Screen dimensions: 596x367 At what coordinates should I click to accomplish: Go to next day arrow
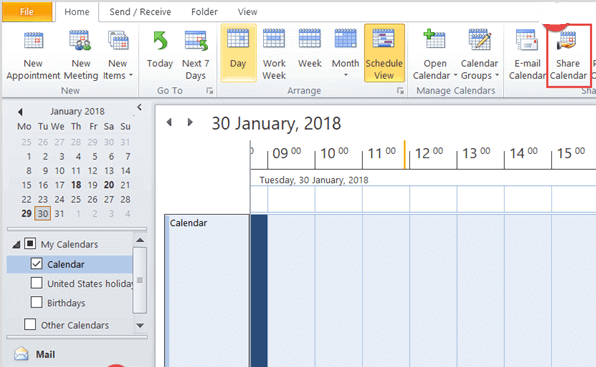pyautogui.click(x=190, y=122)
